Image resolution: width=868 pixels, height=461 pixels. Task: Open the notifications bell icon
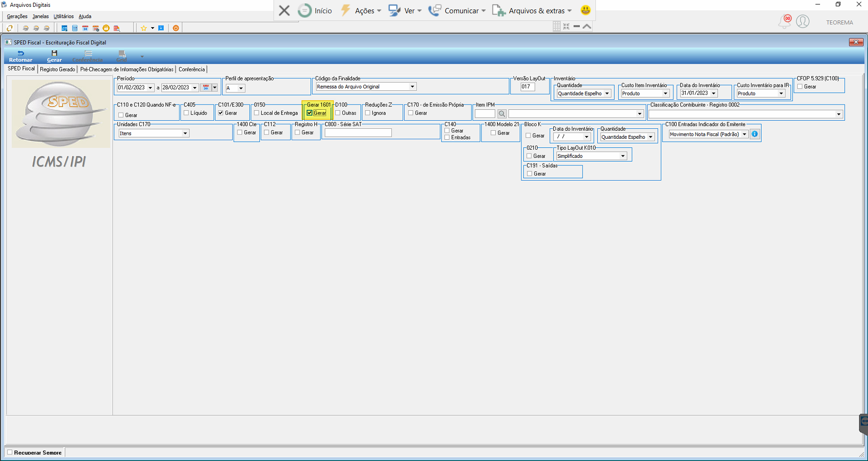[784, 21]
